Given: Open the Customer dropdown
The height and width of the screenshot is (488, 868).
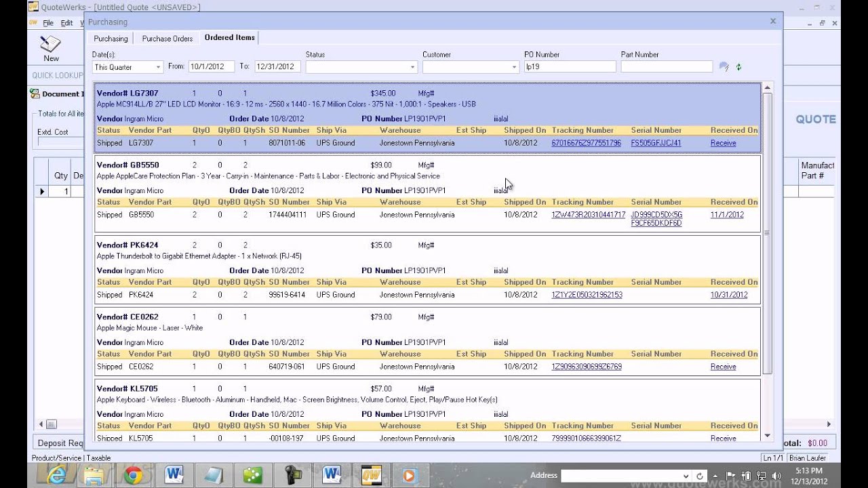Looking at the screenshot, I should pyautogui.click(x=514, y=66).
